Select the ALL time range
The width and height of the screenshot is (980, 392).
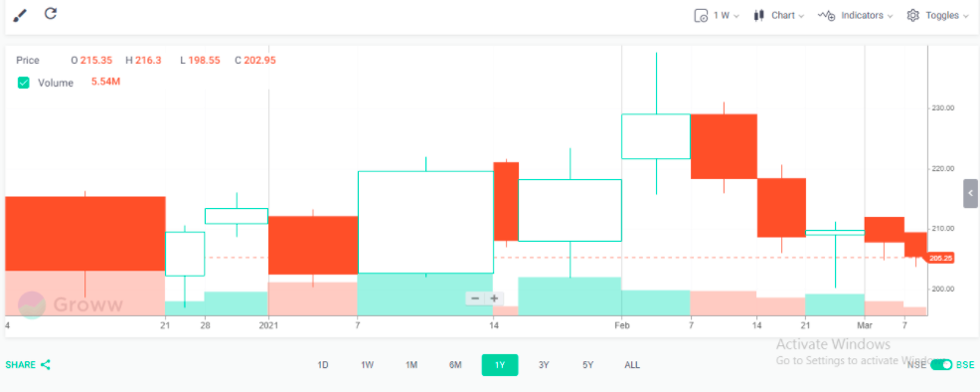(x=632, y=365)
